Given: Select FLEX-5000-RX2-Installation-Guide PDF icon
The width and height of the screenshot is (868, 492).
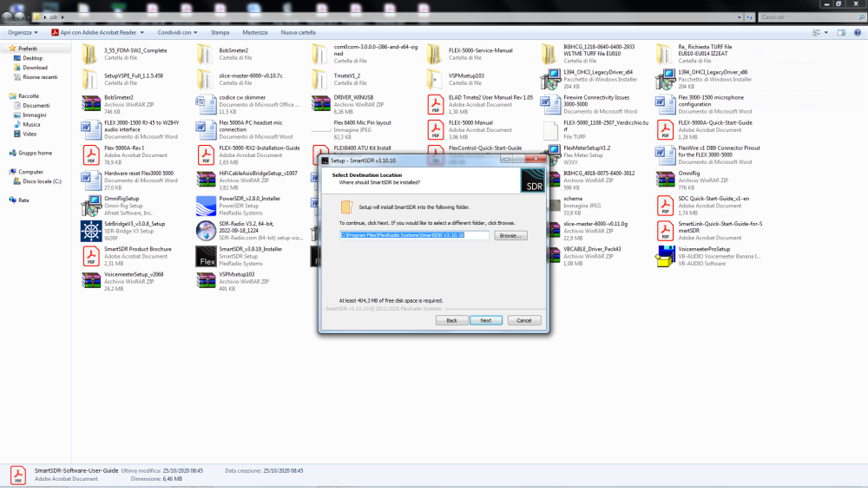Looking at the screenshot, I should [x=206, y=155].
